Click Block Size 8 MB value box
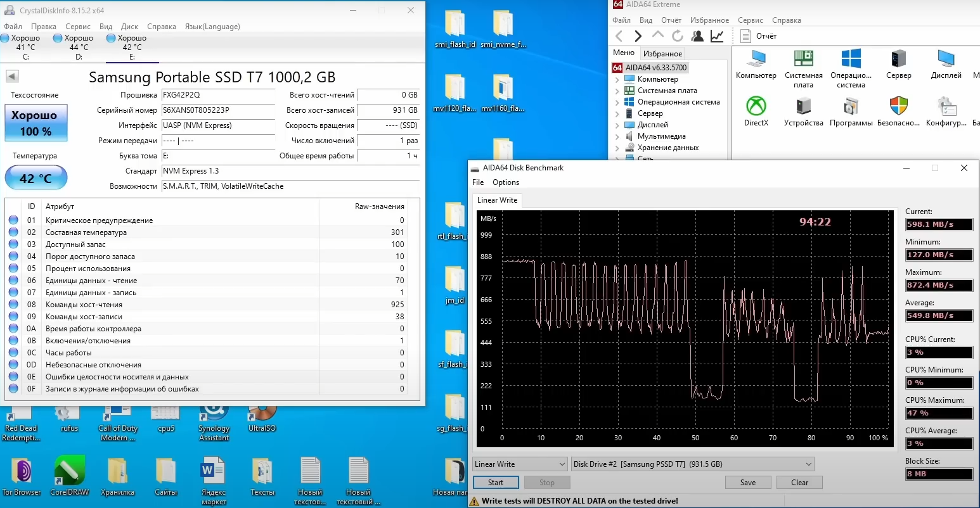980x508 pixels. [x=939, y=474]
